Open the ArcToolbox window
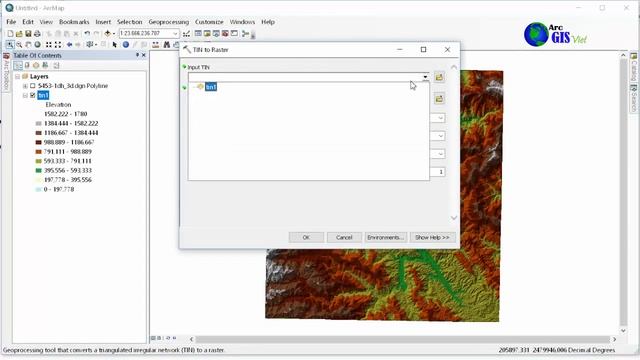Image resolution: width=640 pixels, height=360 pixels. [x=225, y=33]
